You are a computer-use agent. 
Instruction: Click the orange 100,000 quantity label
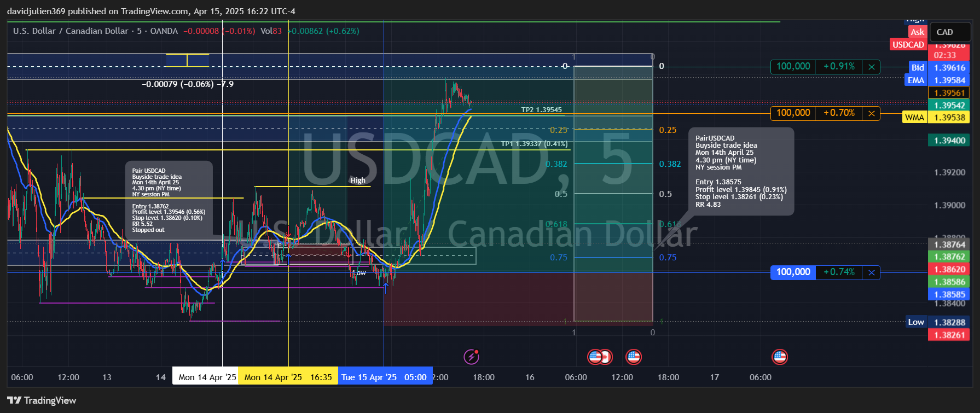793,113
